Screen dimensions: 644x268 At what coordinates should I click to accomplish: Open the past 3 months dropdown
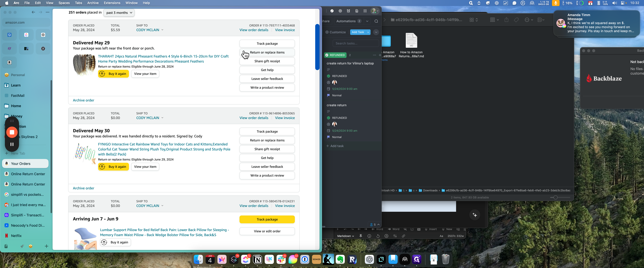pyautogui.click(x=119, y=13)
